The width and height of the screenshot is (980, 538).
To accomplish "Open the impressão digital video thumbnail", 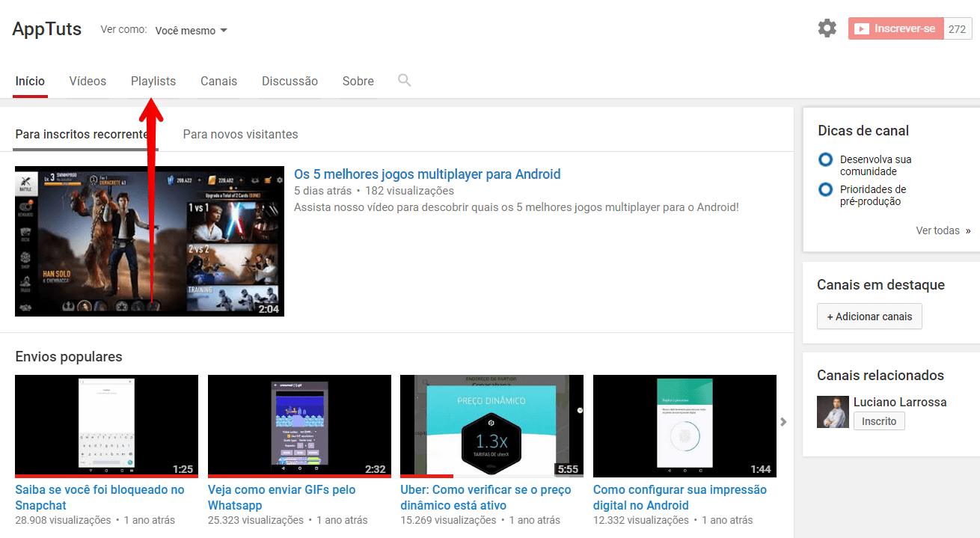I will tap(685, 426).
